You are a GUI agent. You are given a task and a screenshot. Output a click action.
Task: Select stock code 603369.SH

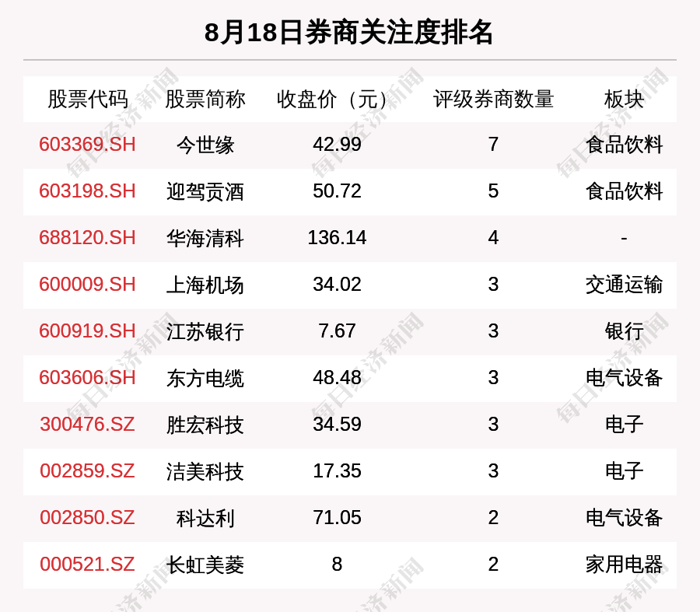tap(87, 145)
